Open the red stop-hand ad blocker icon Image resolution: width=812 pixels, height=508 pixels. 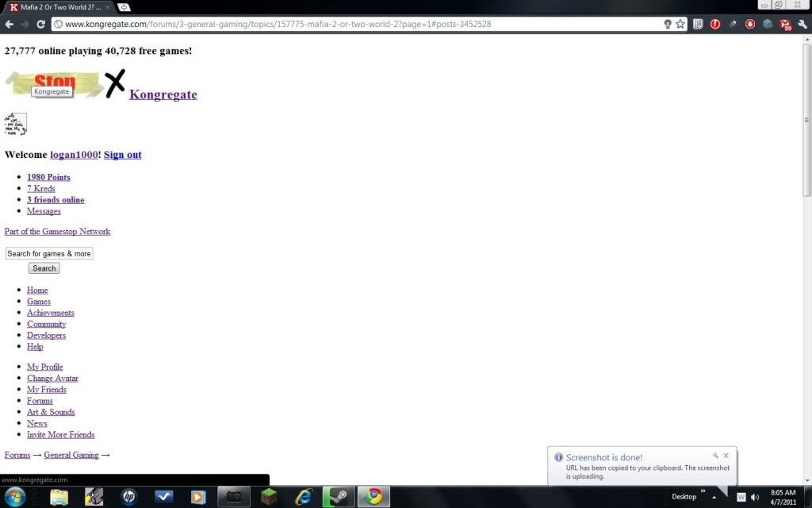pos(750,24)
